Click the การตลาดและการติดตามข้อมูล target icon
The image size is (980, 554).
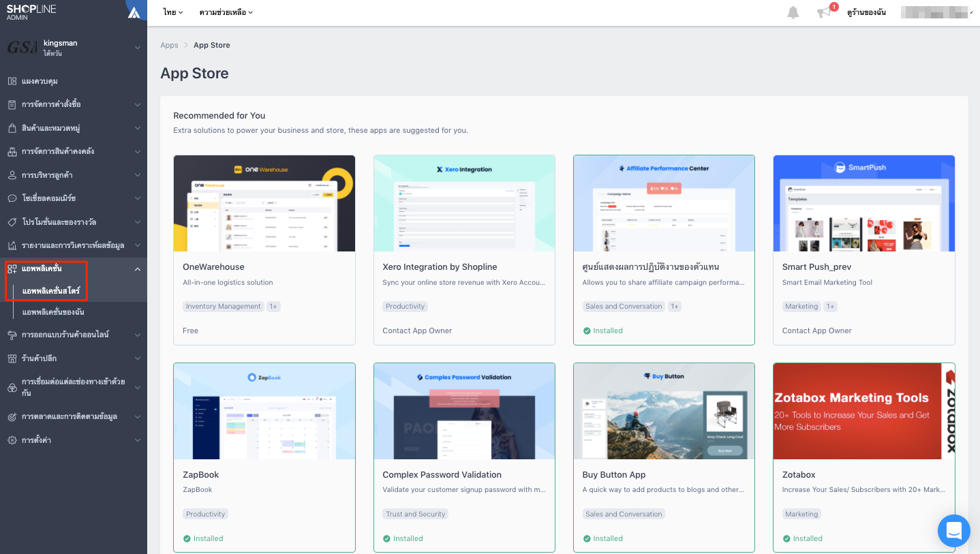(12, 416)
